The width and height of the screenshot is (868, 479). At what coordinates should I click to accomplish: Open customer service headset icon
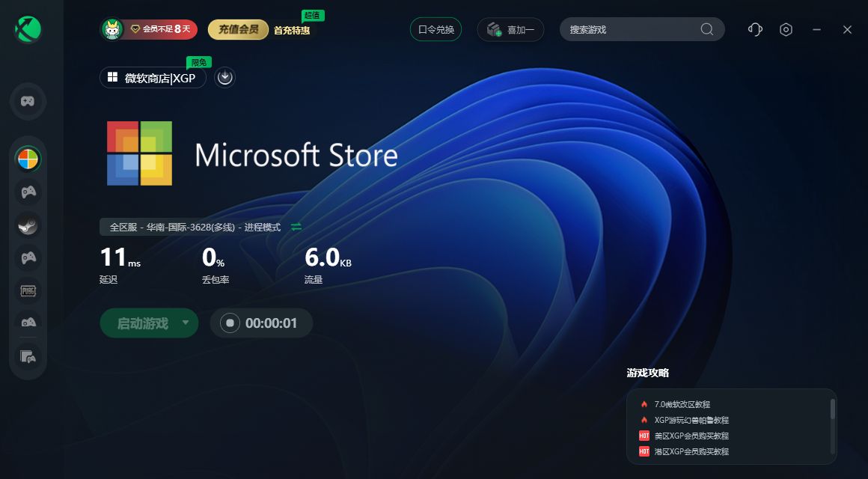coord(755,29)
